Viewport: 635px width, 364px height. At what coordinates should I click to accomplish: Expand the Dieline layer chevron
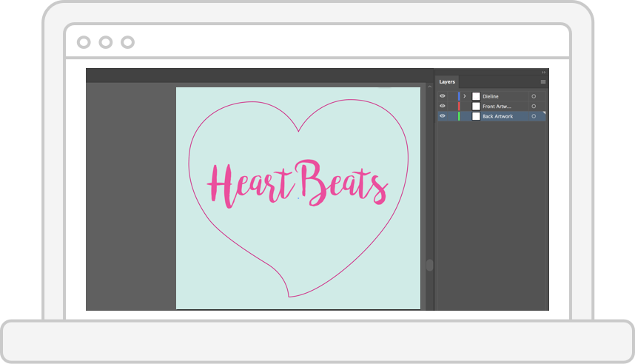tap(465, 96)
